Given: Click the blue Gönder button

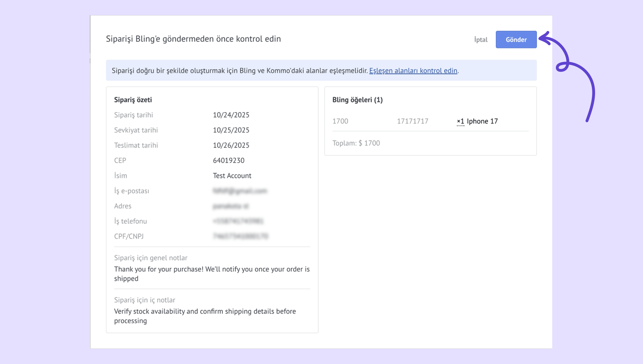Looking at the screenshot, I should [516, 39].
